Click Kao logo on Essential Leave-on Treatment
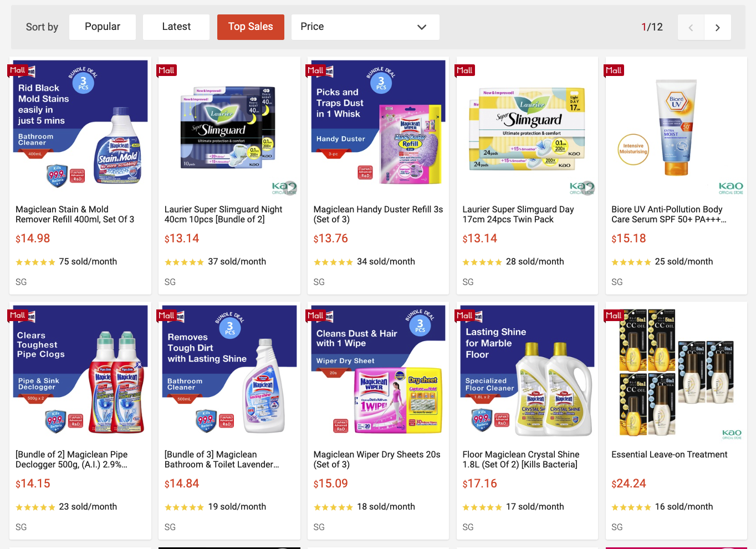Image resolution: width=756 pixels, height=549 pixels. [x=732, y=434]
